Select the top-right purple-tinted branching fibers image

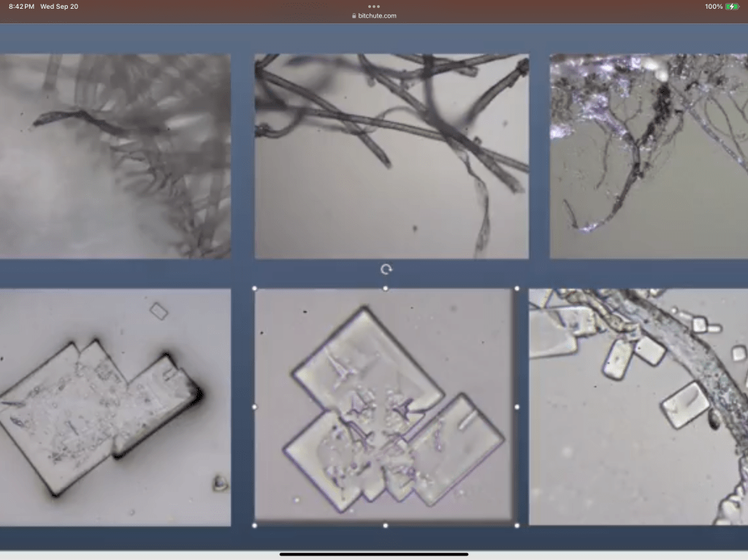[x=649, y=156]
